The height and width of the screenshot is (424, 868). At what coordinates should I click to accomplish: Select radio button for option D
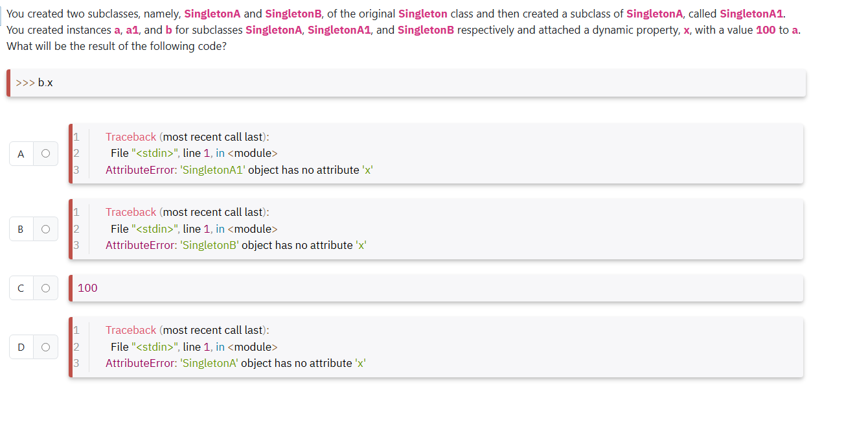coord(45,347)
